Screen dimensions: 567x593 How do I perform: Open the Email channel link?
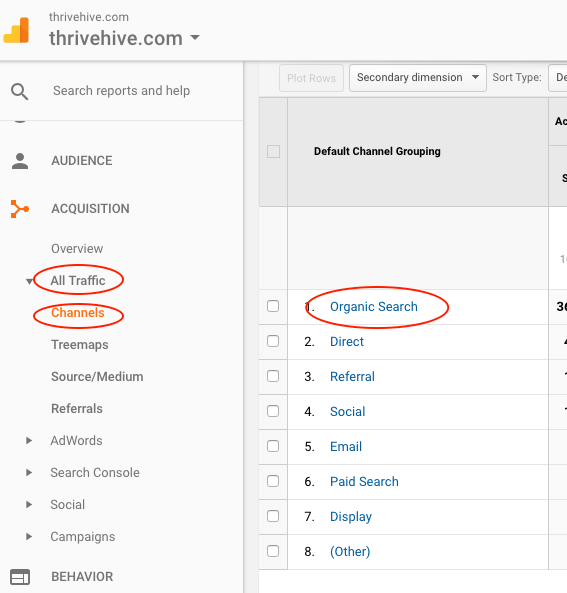coord(346,447)
